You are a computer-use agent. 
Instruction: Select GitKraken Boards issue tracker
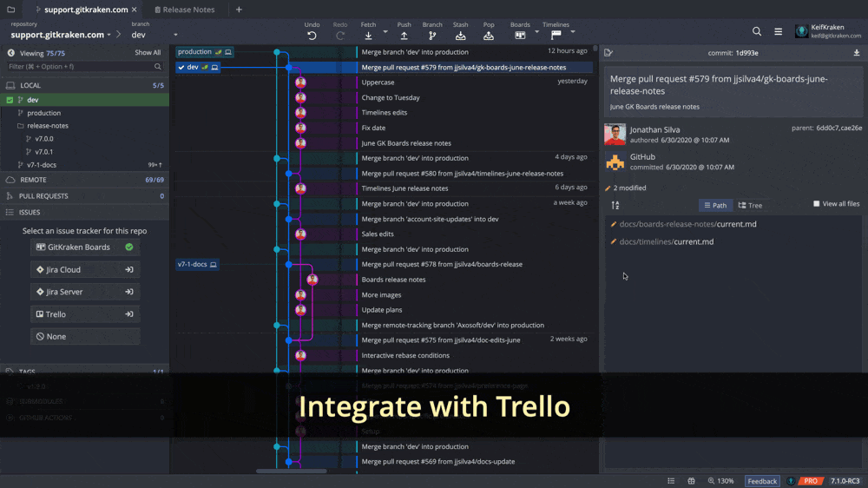85,247
